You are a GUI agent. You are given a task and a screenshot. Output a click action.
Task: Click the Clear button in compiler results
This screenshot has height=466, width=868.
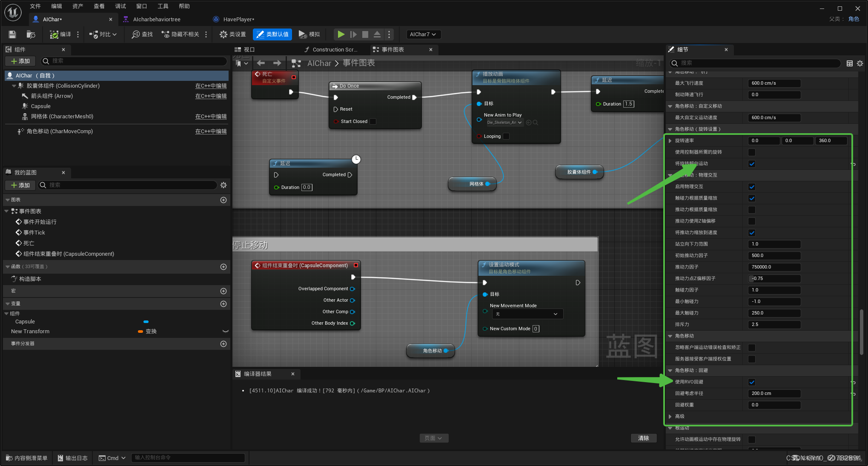click(643, 438)
